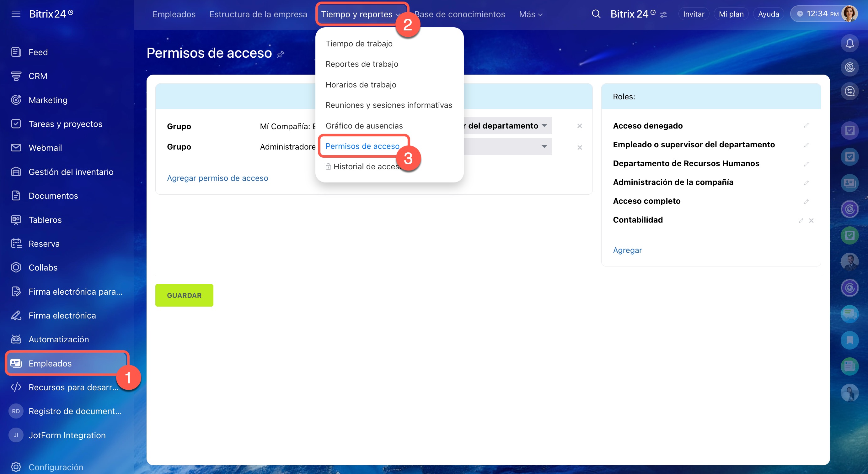Expand the supervisor del departamento role dropdown

[544, 126]
